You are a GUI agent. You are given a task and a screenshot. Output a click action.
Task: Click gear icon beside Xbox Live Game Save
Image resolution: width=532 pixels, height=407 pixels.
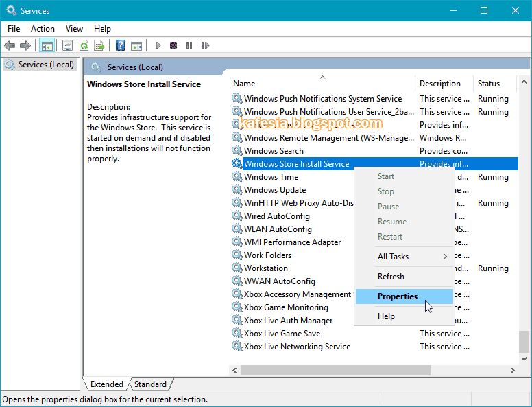pyautogui.click(x=237, y=333)
